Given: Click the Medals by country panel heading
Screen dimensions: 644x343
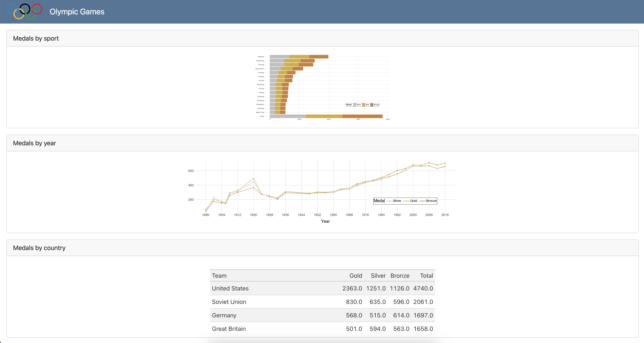Looking at the screenshot, I should (39, 248).
